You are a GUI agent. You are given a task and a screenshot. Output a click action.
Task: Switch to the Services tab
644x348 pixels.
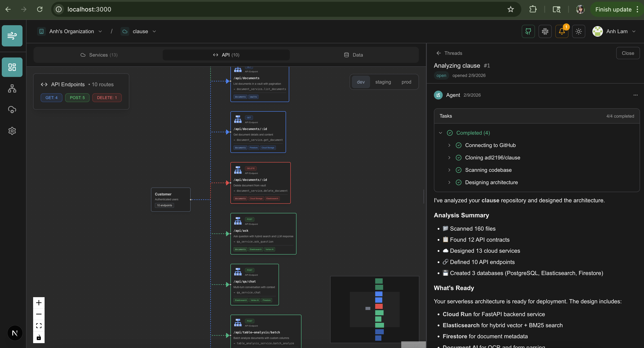pos(99,55)
